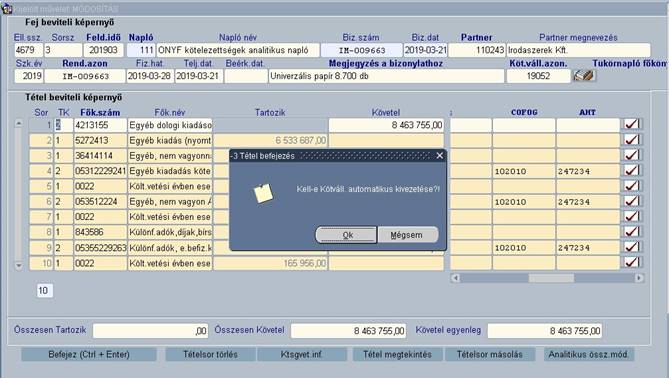Screen dimensions: 669x378
Task: Click the application icon in title bar
Action: pos(6,8)
